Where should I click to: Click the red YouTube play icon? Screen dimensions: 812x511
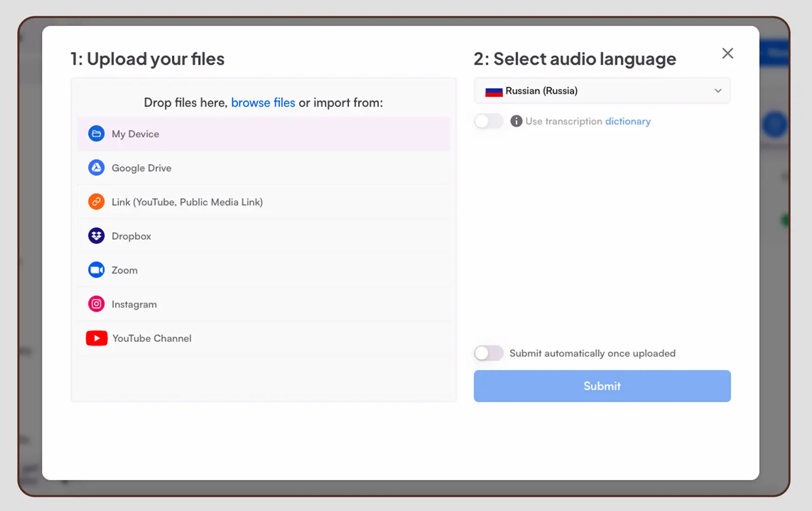(x=97, y=338)
